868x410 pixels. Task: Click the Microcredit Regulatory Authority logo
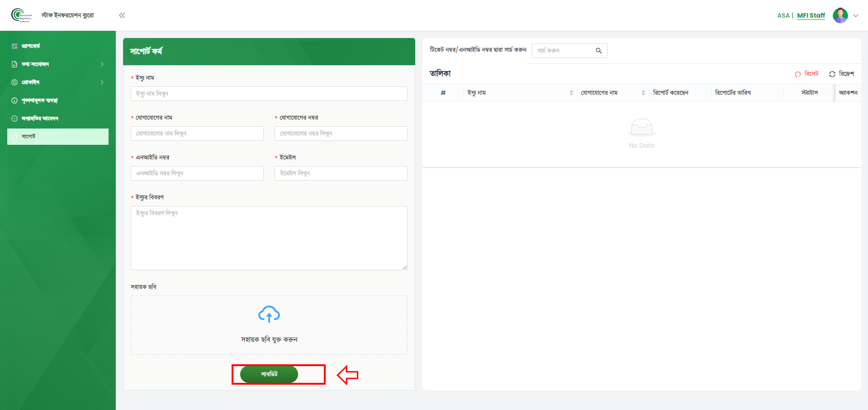(x=22, y=15)
